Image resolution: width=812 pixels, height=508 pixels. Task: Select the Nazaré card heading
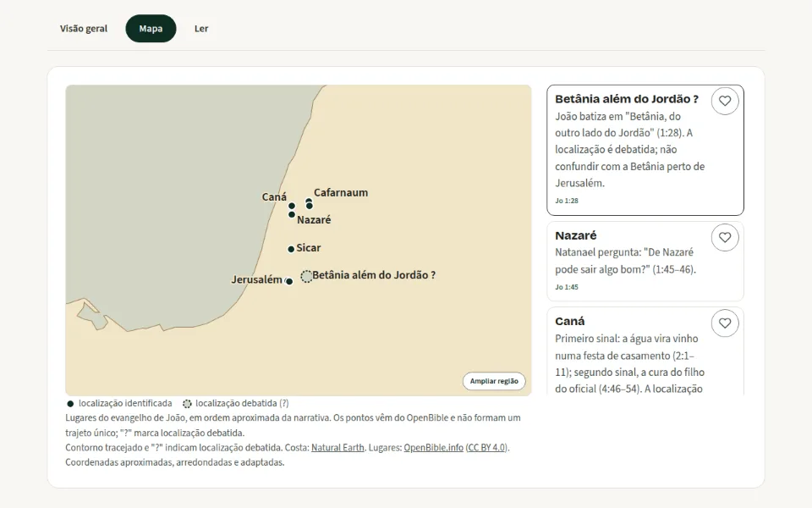[x=576, y=235]
